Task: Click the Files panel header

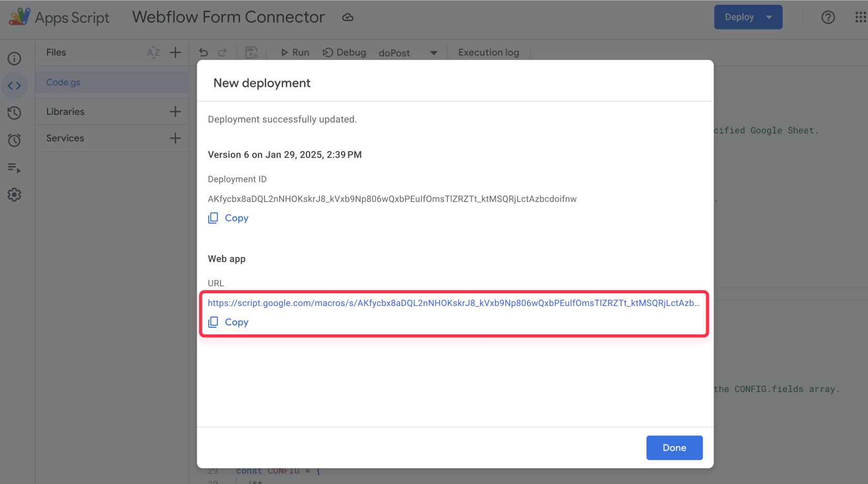Action: click(x=56, y=52)
